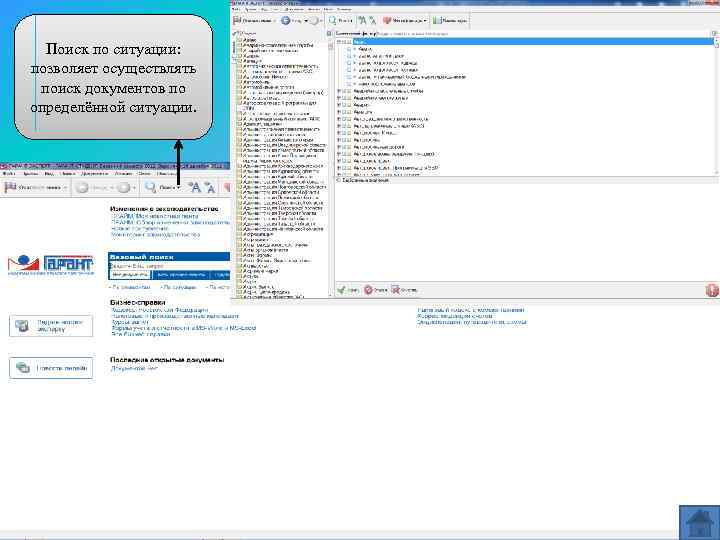
Task: Open the Документы menu in main Garant window
Action: (x=94, y=174)
